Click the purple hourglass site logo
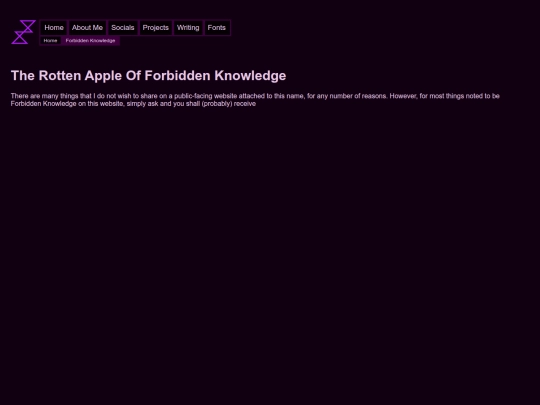The image size is (540, 405). click(23, 32)
